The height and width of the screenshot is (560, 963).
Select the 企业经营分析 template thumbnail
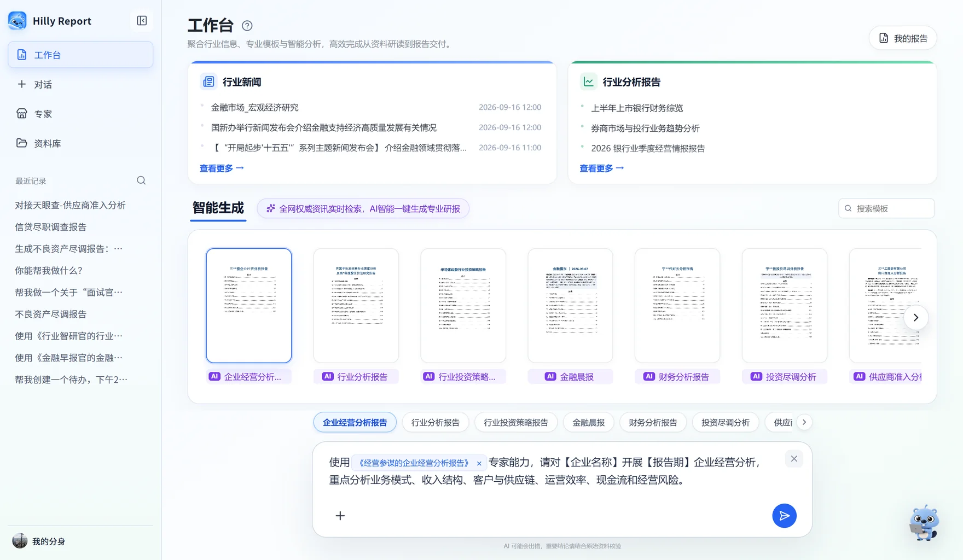click(x=249, y=306)
